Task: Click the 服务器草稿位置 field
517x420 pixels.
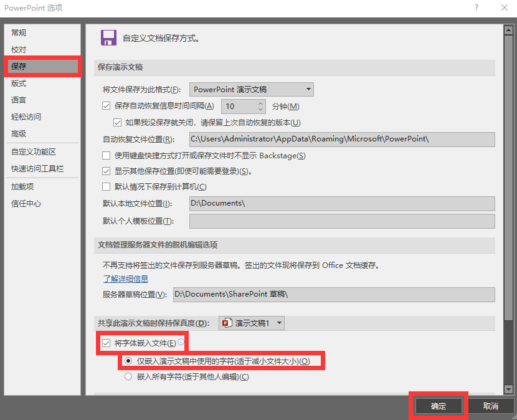Action: pos(334,294)
